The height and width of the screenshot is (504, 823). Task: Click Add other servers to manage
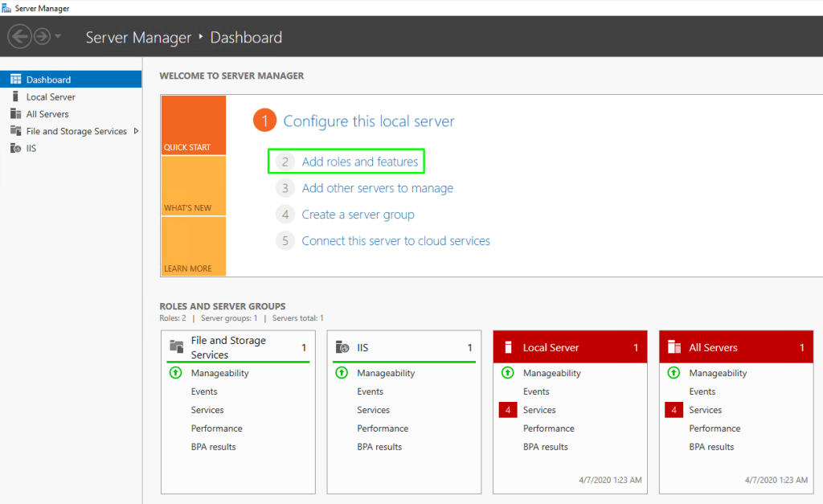coord(377,188)
